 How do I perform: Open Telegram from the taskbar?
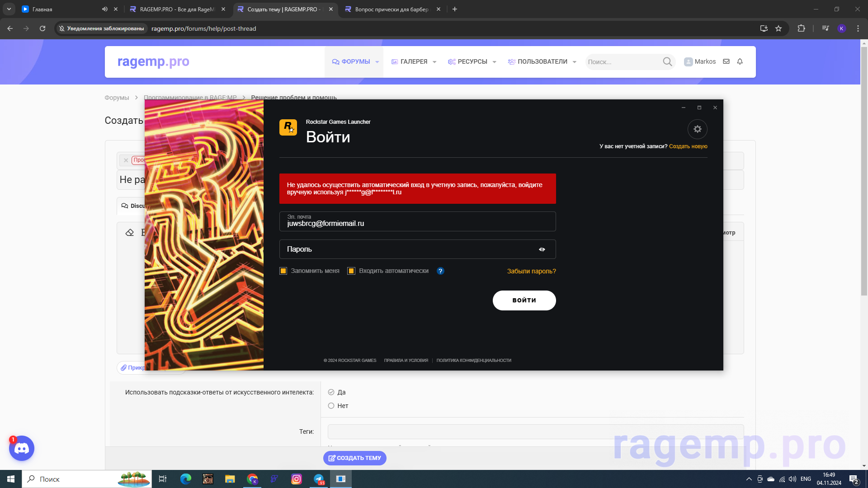point(319,479)
